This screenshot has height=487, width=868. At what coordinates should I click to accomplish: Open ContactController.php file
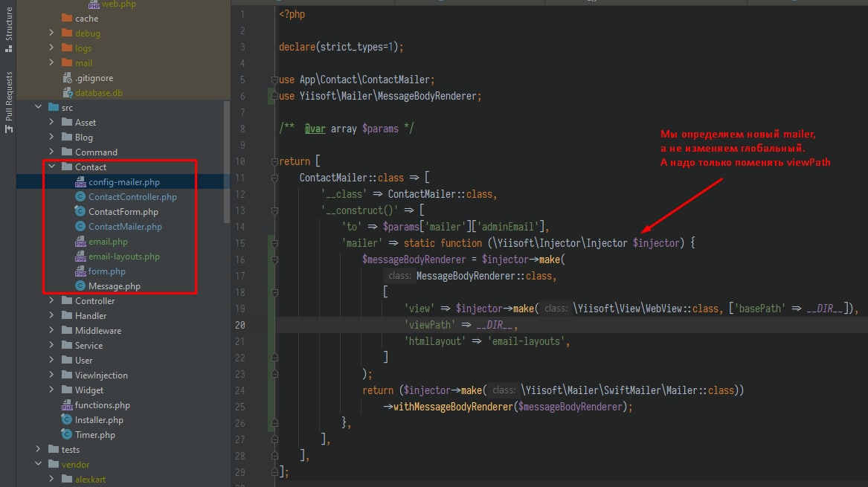[133, 197]
